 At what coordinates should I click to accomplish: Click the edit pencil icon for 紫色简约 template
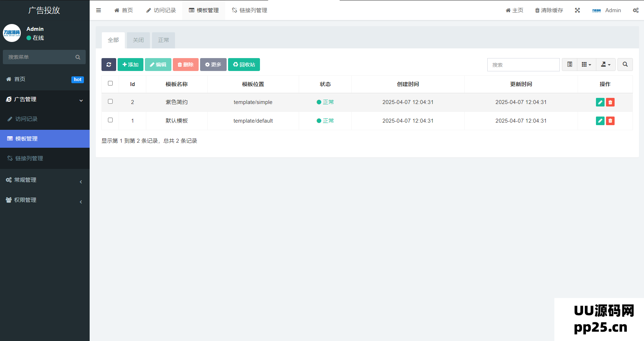[600, 102]
